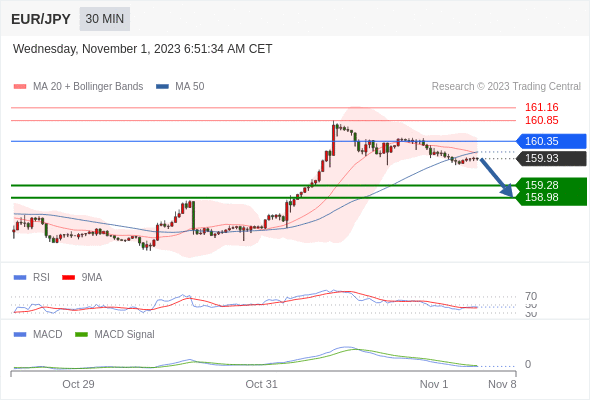
Task: Click the Research Trading Central copyright text
Action: (x=506, y=87)
